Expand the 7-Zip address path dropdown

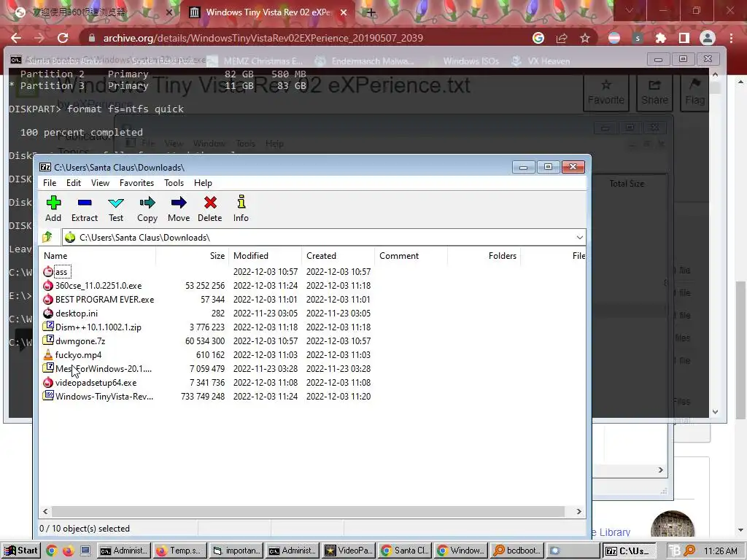(579, 237)
